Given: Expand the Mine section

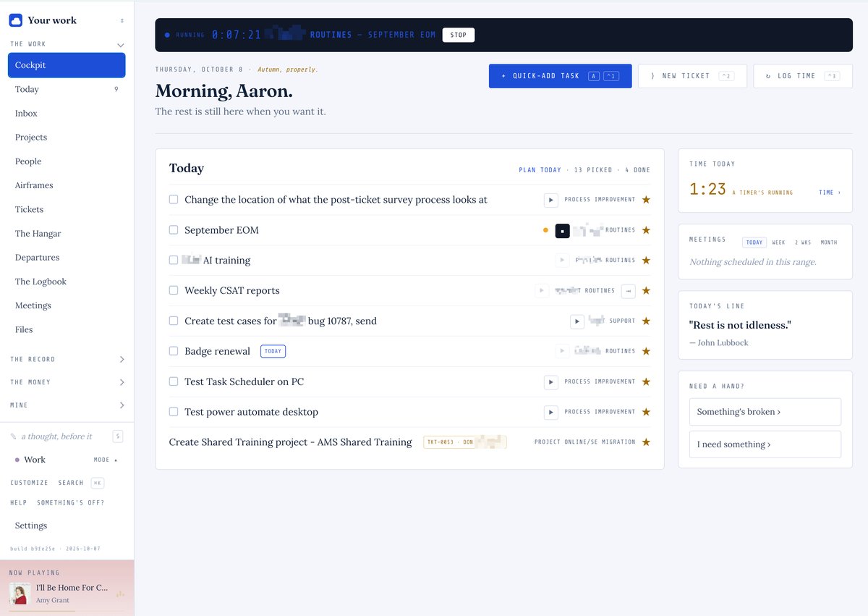Looking at the screenshot, I should pos(122,405).
